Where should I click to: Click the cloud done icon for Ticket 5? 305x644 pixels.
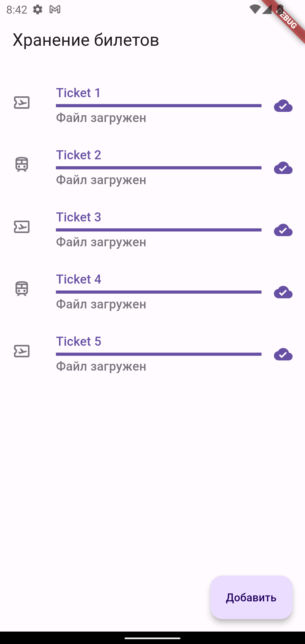(283, 354)
